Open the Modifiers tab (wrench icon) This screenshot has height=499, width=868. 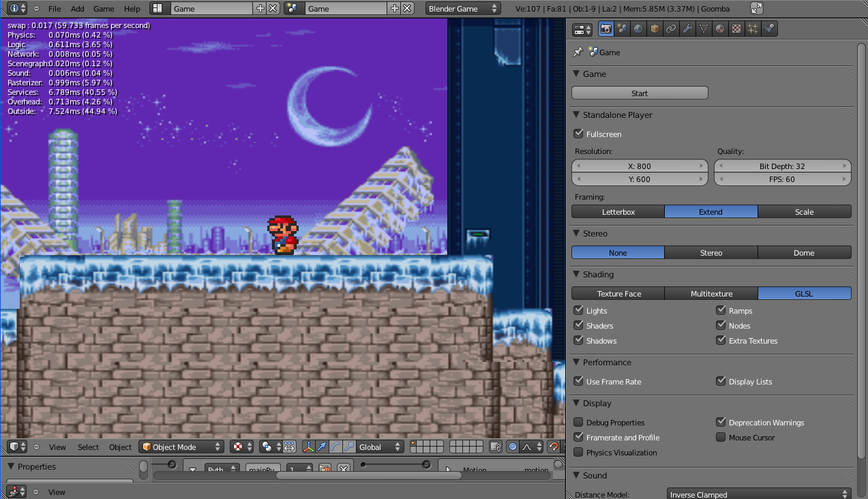[687, 29]
